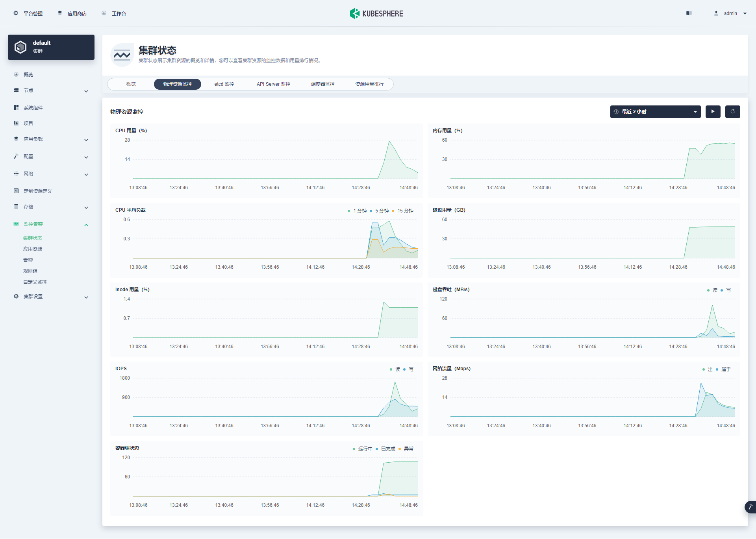Open the 最近 2 小时 time range dropdown
This screenshot has width=756, height=539.
click(x=655, y=112)
